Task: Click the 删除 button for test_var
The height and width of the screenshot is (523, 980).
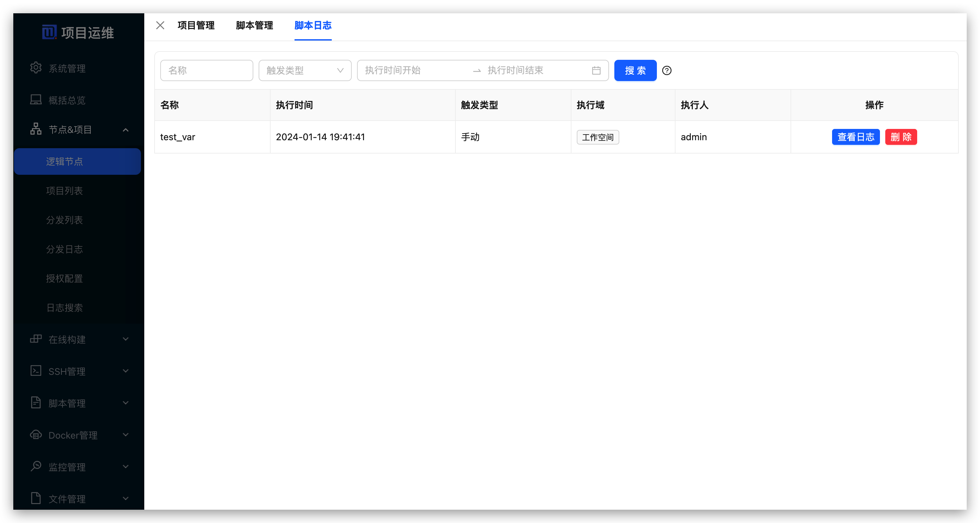Action: [901, 137]
